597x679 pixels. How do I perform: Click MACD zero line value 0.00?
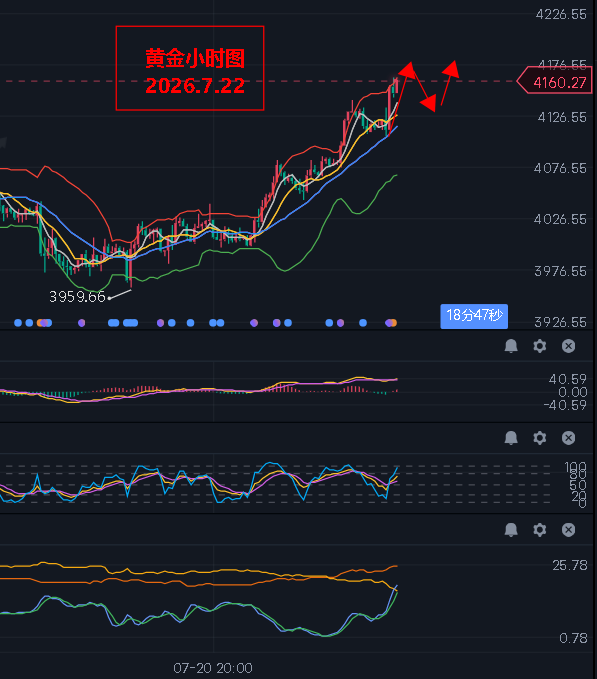click(573, 392)
